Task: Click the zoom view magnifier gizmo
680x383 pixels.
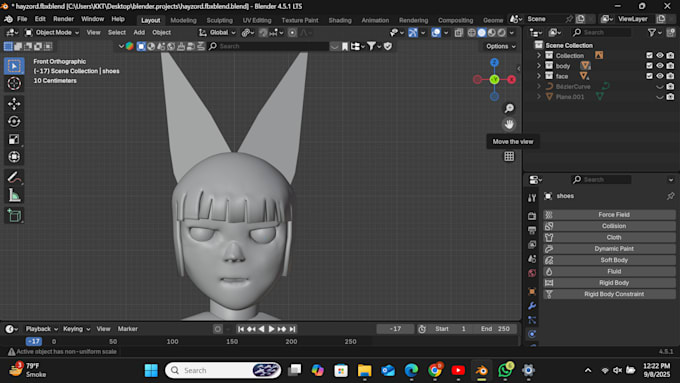Action: (x=509, y=108)
